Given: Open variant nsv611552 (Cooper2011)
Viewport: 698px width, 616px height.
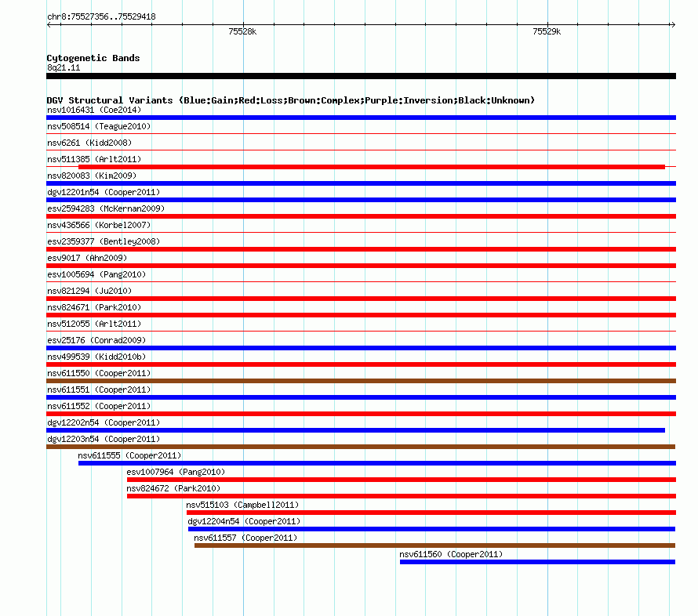Looking at the screenshot, I should pos(99,406).
